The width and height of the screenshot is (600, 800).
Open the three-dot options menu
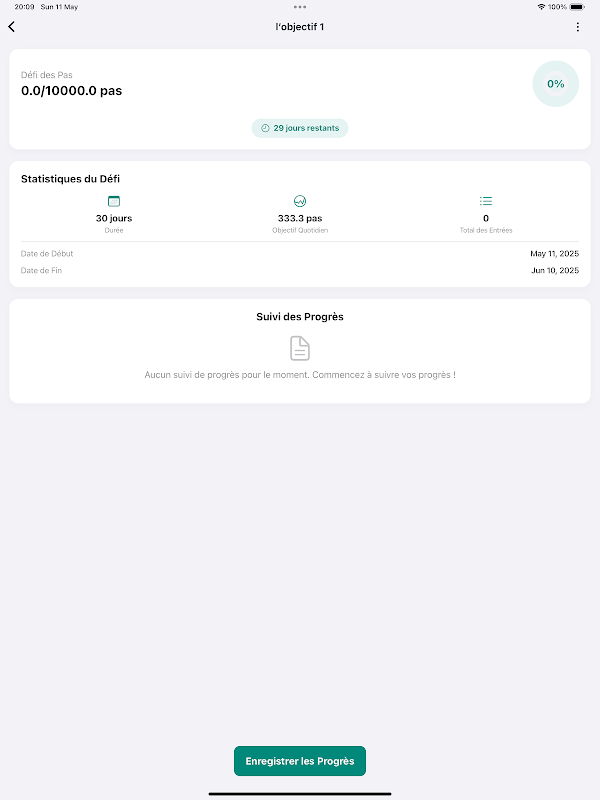coord(577,27)
